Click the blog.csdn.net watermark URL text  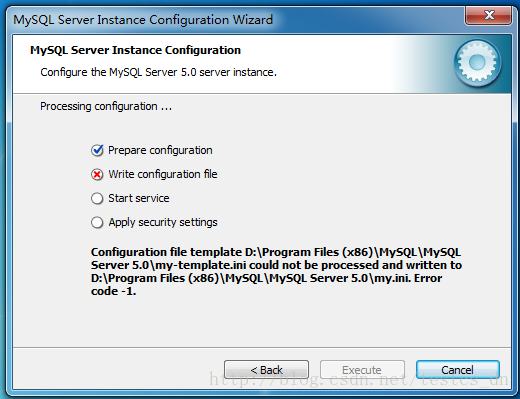coord(358,380)
